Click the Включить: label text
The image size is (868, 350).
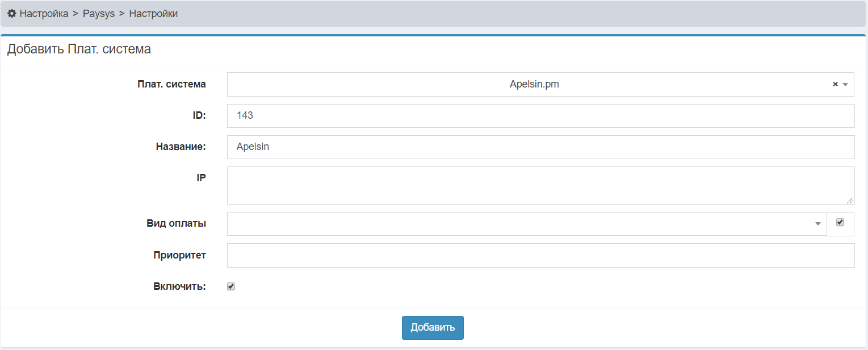[x=179, y=286]
